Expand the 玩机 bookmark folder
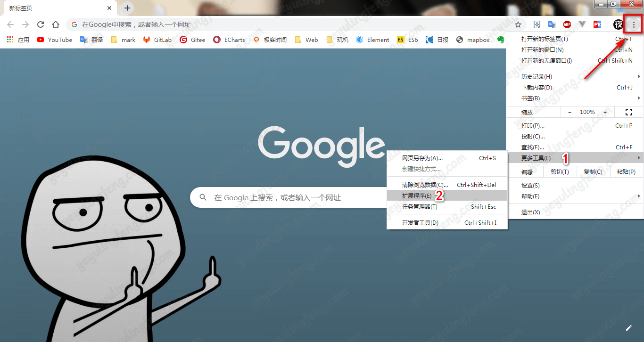This screenshot has height=342, width=644. point(337,40)
